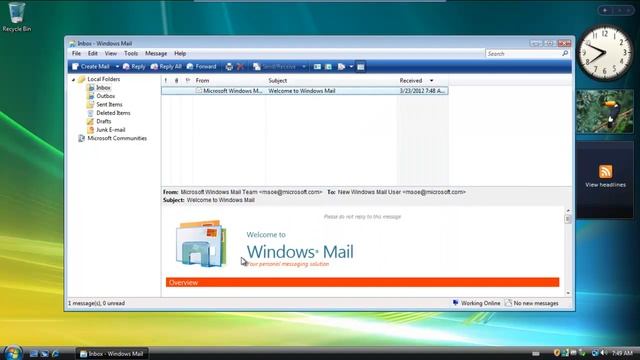Open the Find dropdown arrow
Screen dimensions: 640x360
click(351, 67)
